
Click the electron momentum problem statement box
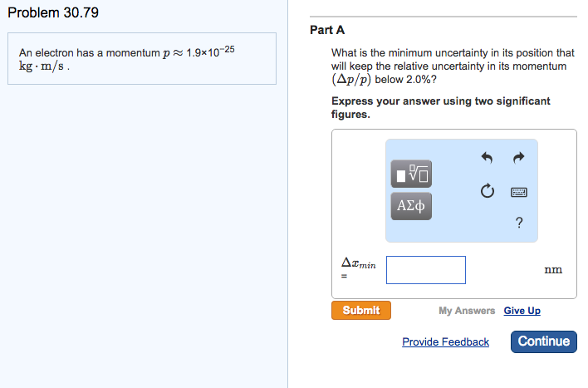[141, 58]
